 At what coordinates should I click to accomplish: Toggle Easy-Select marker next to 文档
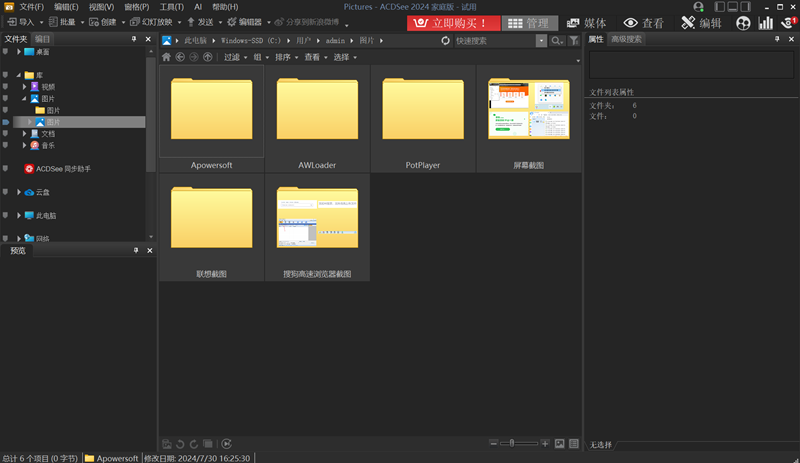6,133
